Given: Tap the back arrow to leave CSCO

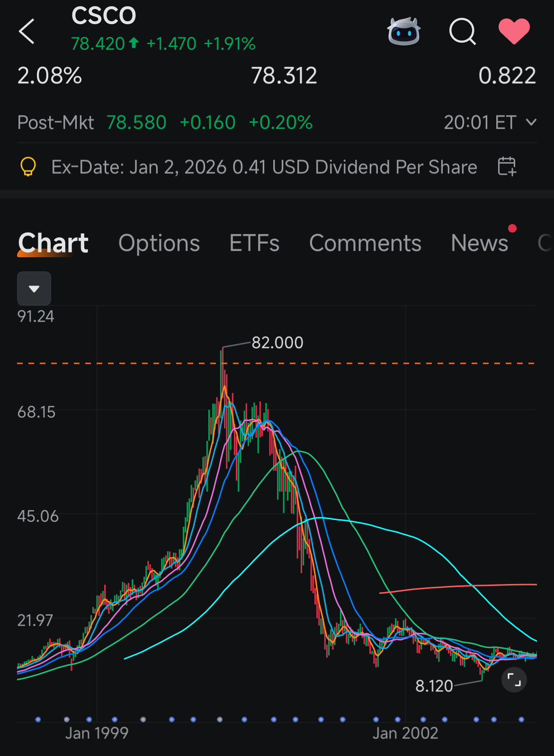Looking at the screenshot, I should tap(27, 32).
